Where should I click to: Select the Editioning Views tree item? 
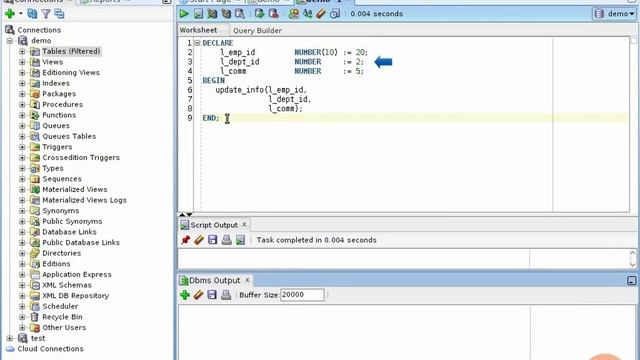coord(71,73)
